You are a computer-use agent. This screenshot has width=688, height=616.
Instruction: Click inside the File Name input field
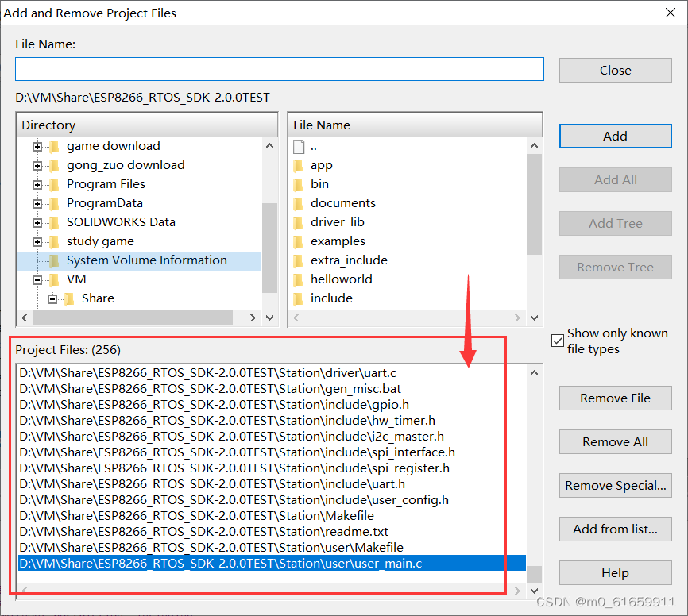[279, 69]
